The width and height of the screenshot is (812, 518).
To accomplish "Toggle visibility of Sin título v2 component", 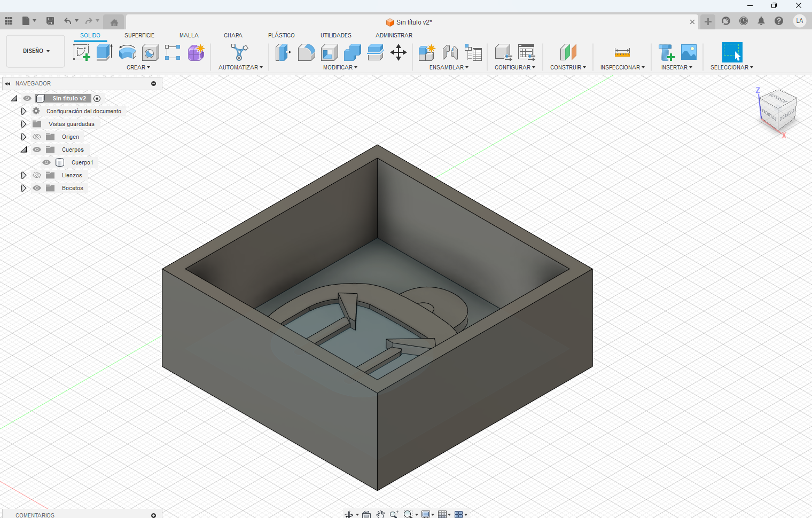I will (27, 98).
